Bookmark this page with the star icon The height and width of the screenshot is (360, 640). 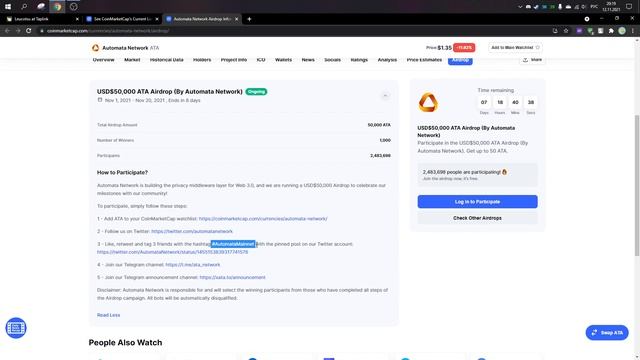pos(566,31)
